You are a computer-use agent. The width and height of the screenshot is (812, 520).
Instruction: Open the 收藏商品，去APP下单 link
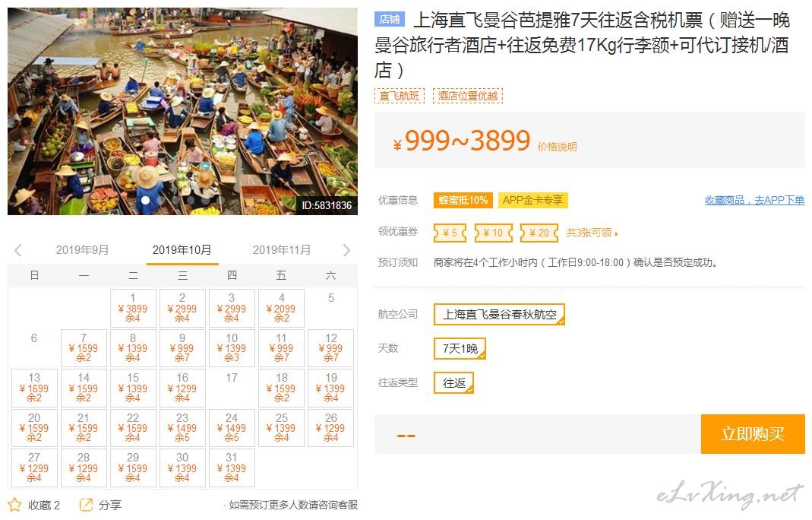tap(754, 200)
